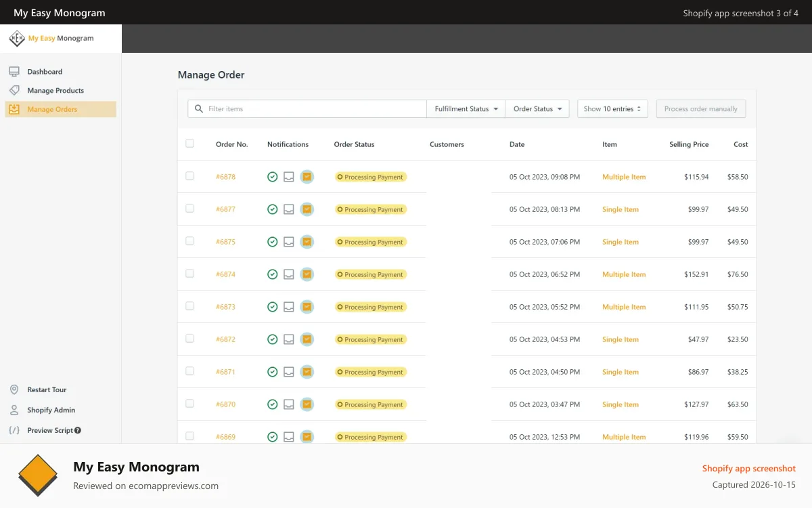
Task: Open the Fulfillment Status dropdown
Action: [x=466, y=108]
